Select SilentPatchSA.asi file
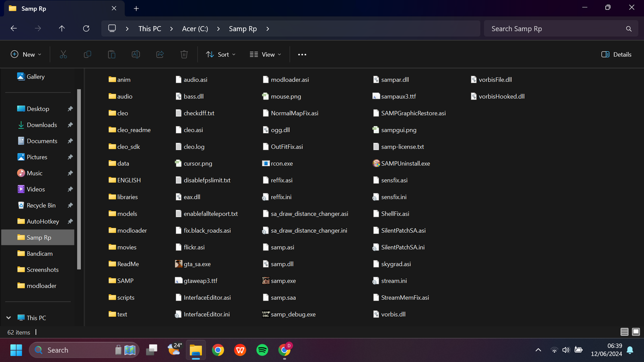 pos(399,230)
